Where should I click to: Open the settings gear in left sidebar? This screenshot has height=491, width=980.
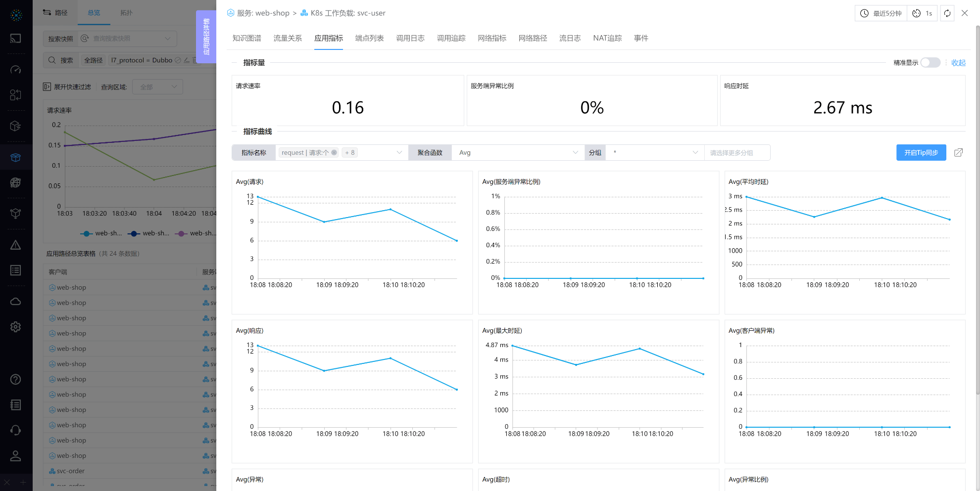coord(16,327)
